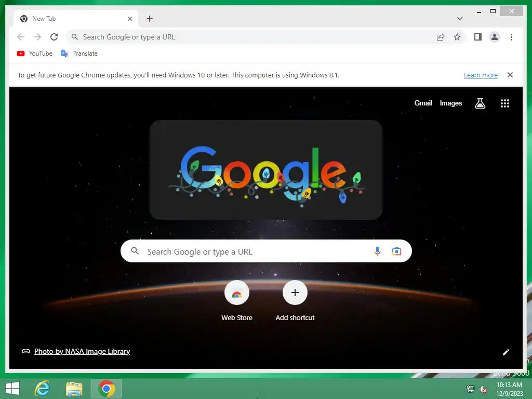Click the browser back arrow
This screenshot has width=532, height=399.
21,37
